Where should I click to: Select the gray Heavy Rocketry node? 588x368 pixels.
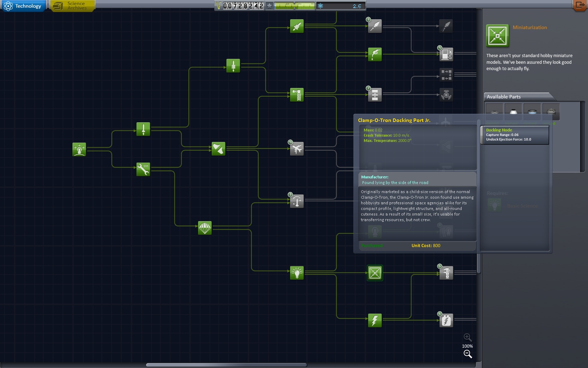click(x=375, y=26)
